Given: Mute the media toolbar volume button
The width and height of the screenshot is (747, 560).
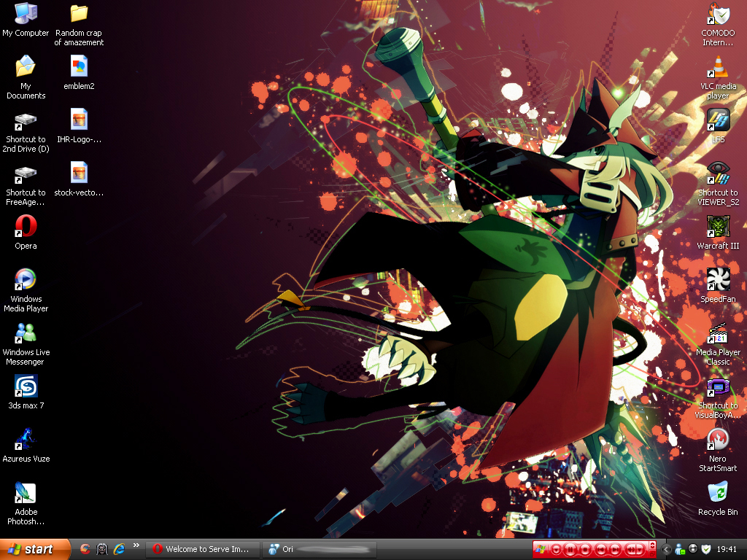Looking at the screenshot, I should (630, 550).
